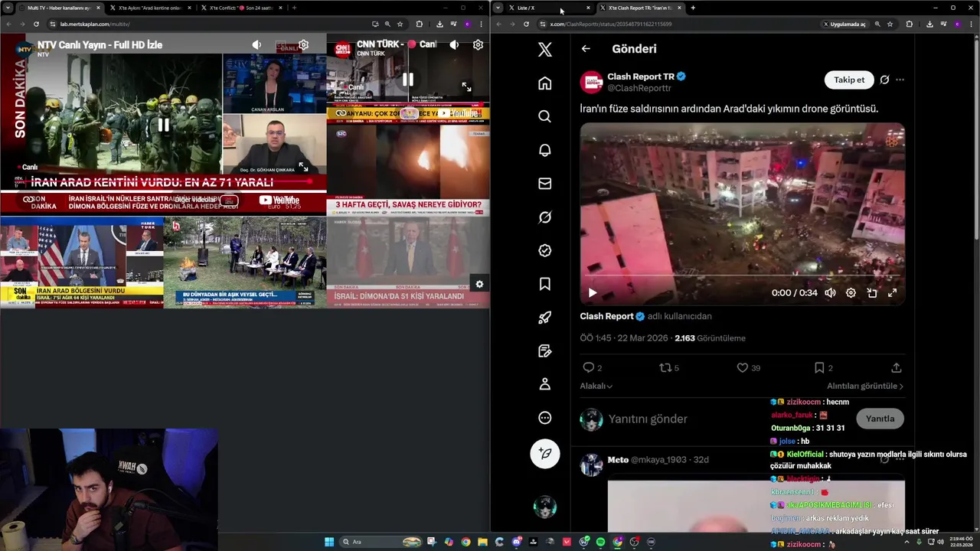Open the More circle icon in X sidebar
980x551 pixels.
click(544, 418)
